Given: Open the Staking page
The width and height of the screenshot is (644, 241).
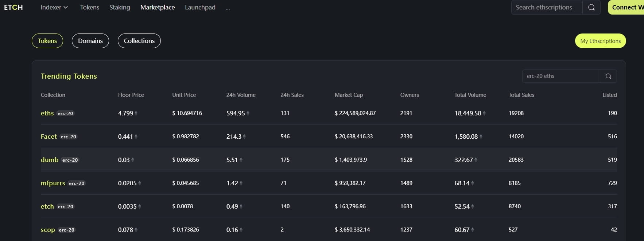Looking at the screenshot, I should coord(120,7).
